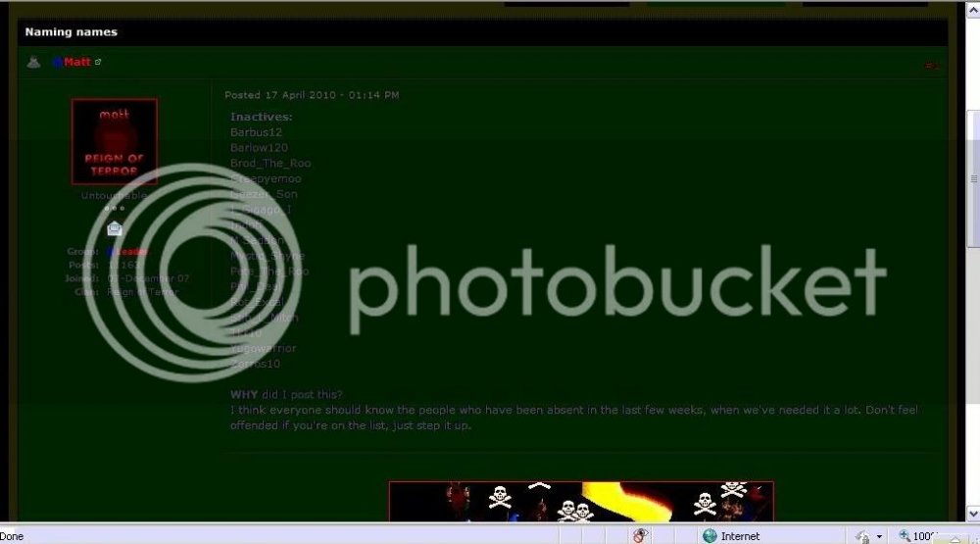Click the user status icon beside Matt

[33, 62]
